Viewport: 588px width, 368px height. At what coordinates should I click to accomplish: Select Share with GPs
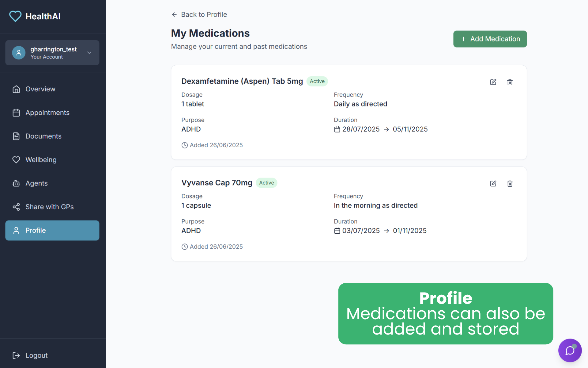49,207
